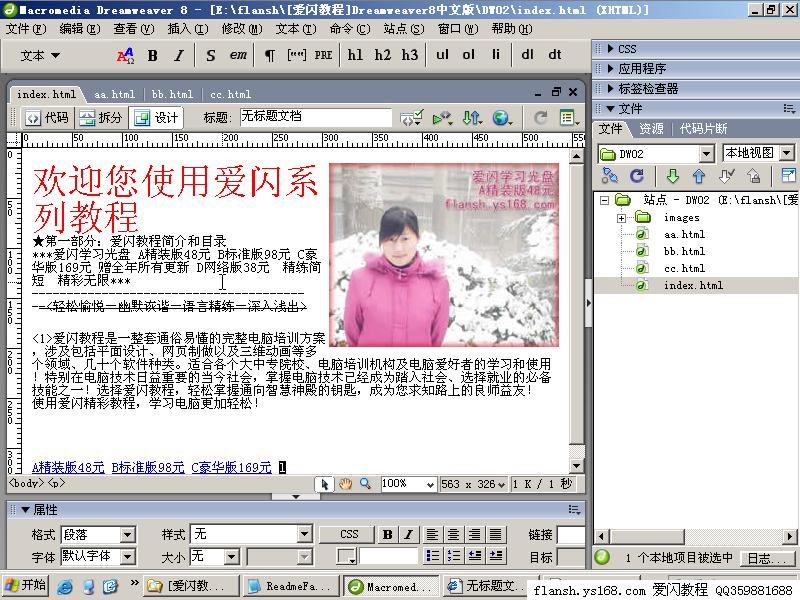
Task: Expand the images folder tree node
Action: (x=621, y=218)
